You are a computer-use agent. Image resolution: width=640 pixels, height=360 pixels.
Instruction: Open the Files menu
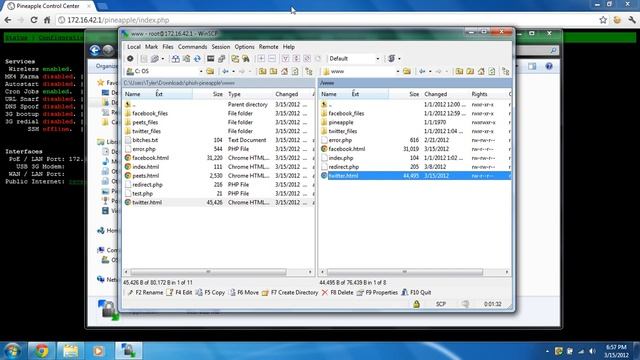pyautogui.click(x=168, y=47)
